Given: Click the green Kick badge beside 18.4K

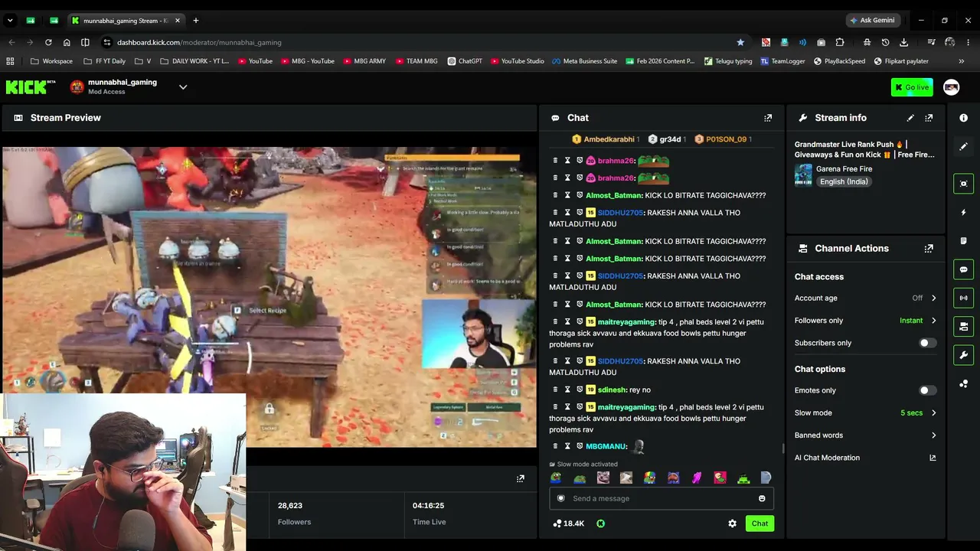Looking at the screenshot, I should [601, 523].
